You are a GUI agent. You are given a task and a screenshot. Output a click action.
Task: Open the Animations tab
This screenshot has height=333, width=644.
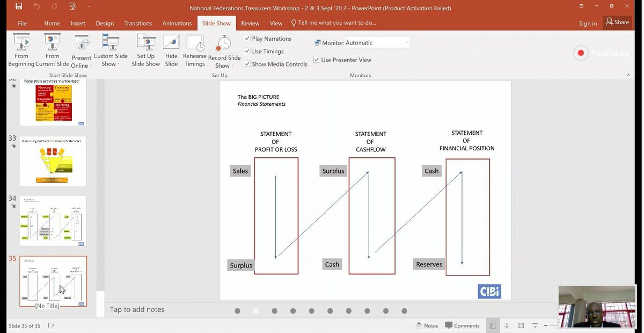177,23
